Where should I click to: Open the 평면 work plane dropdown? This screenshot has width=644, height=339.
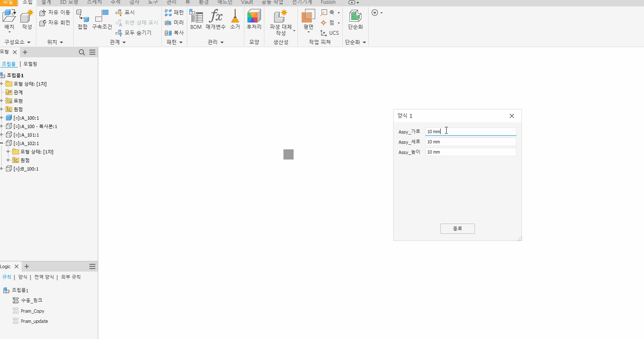tap(308, 32)
